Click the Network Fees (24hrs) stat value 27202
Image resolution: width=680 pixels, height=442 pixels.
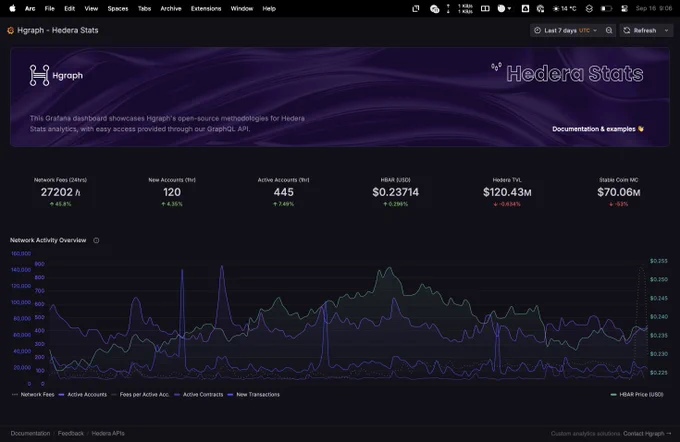[60, 192]
